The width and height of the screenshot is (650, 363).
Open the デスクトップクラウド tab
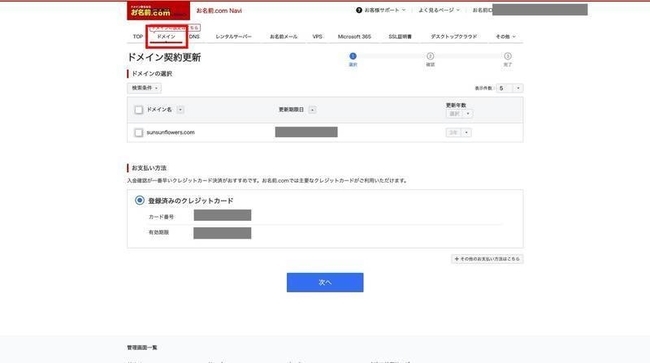[454, 36]
